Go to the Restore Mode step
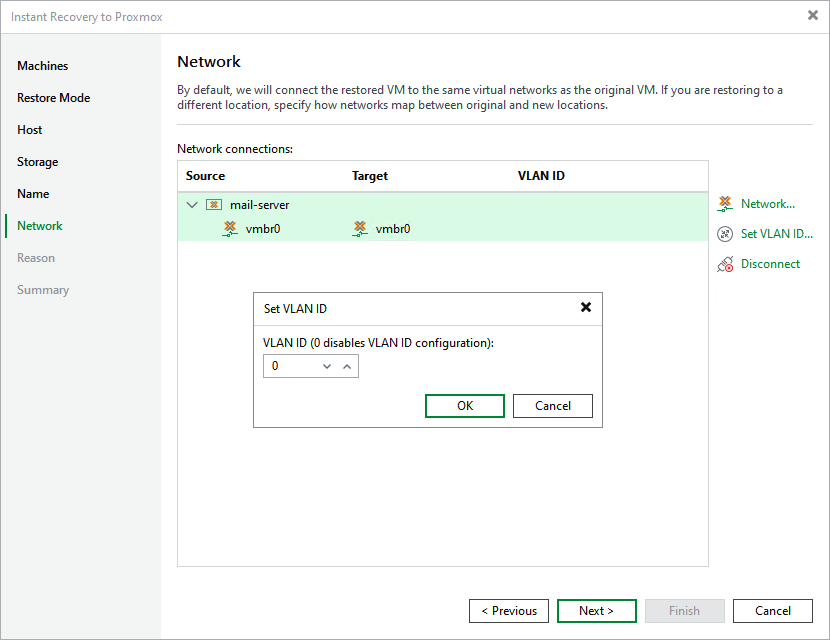The width and height of the screenshot is (830, 640). pyautogui.click(x=53, y=98)
